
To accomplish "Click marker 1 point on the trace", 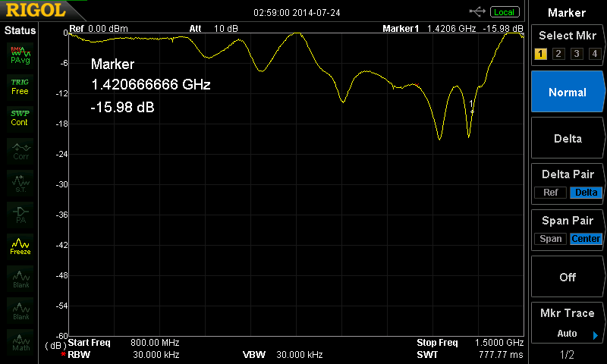I will [x=472, y=111].
